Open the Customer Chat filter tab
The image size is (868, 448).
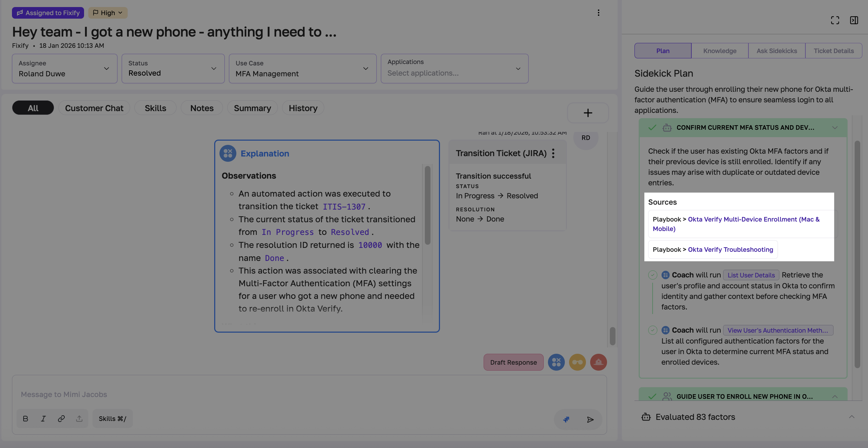point(94,108)
